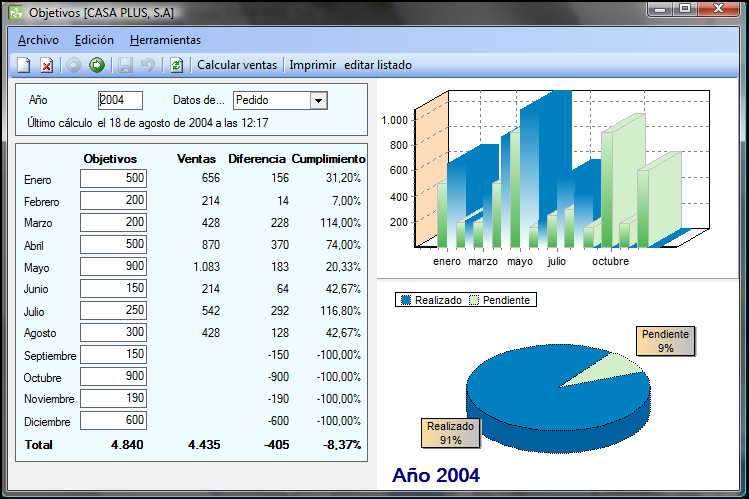The height and width of the screenshot is (499, 749).
Task: Open the Herramientas menu
Action: (x=165, y=40)
